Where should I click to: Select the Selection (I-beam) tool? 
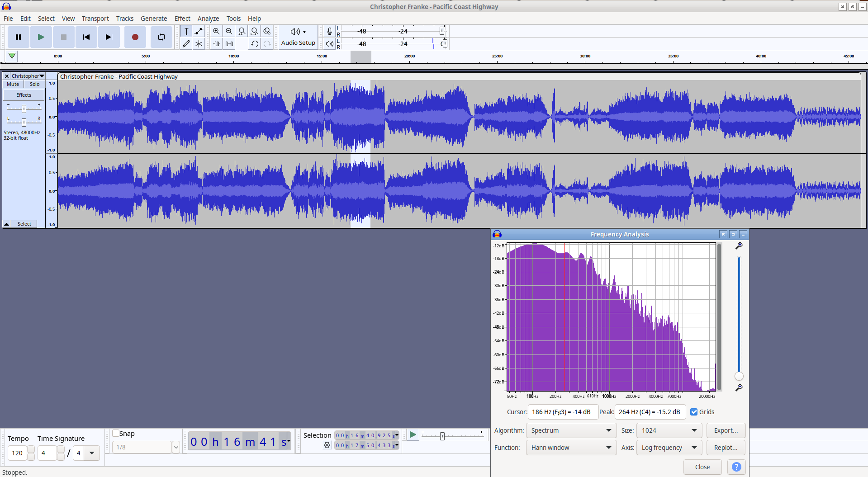[x=186, y=31]
